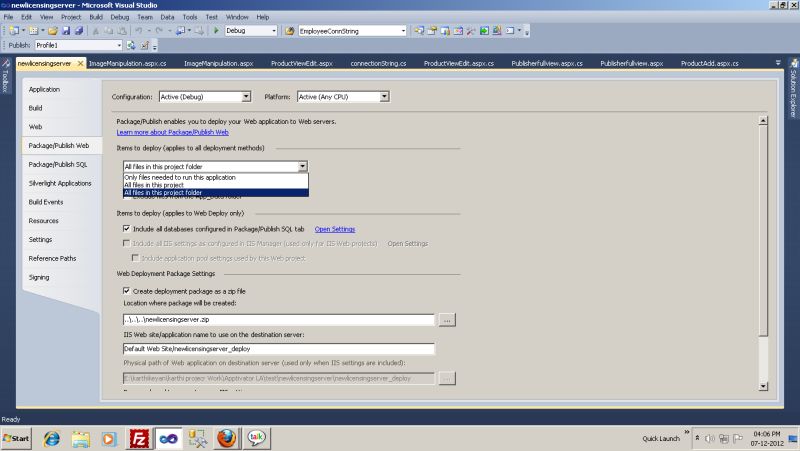Click the Visual Studio taskbar icon
The image size is (800, 451).
click(168, 438)
